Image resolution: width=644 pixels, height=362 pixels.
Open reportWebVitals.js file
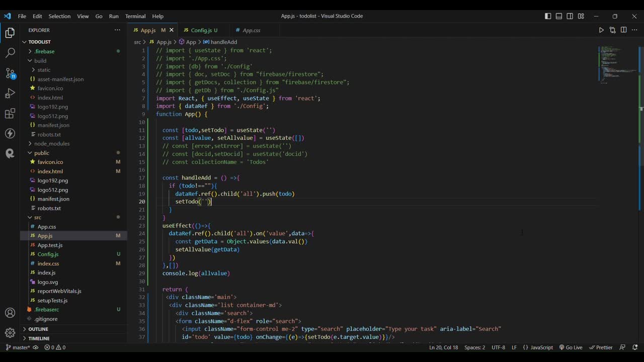(x=59, y=291)
